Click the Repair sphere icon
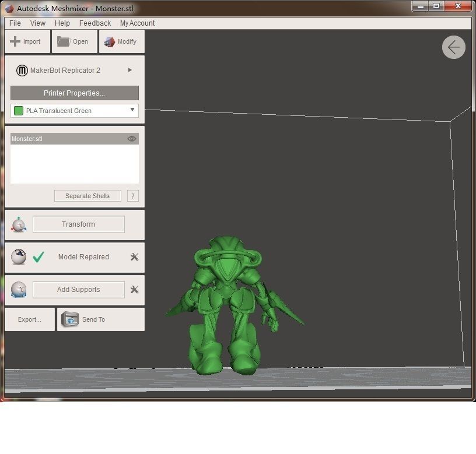Screen dimensions: 476x454 (19, 257)
